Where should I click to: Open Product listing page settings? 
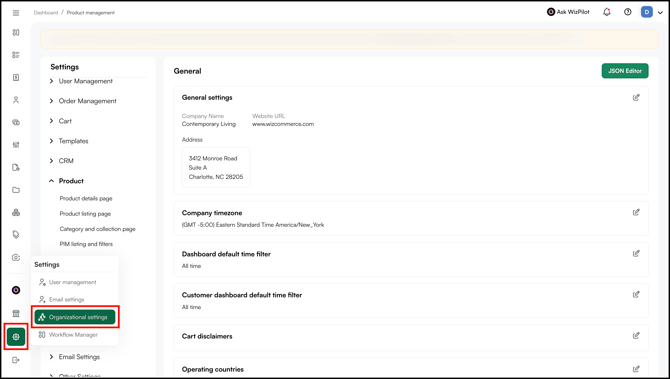[85, 214]
